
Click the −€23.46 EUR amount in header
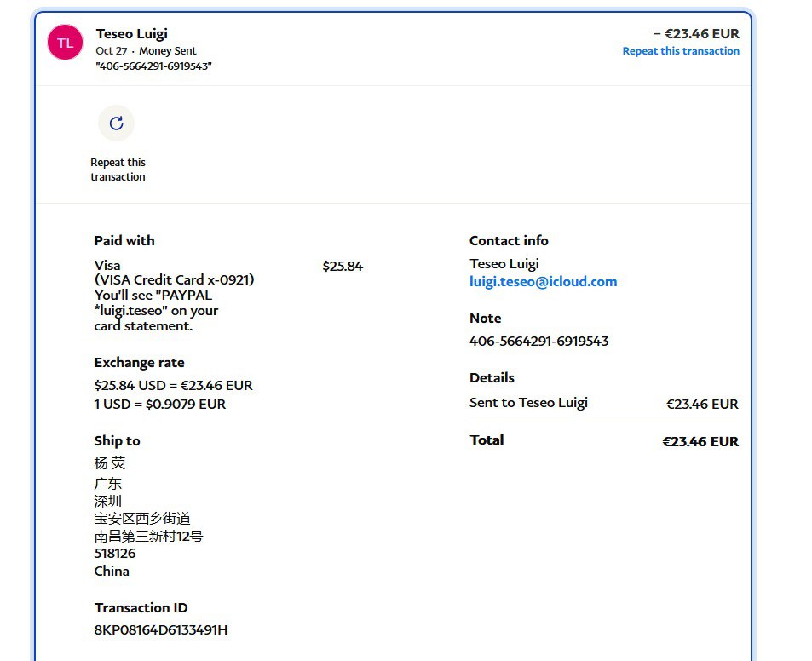695,34
